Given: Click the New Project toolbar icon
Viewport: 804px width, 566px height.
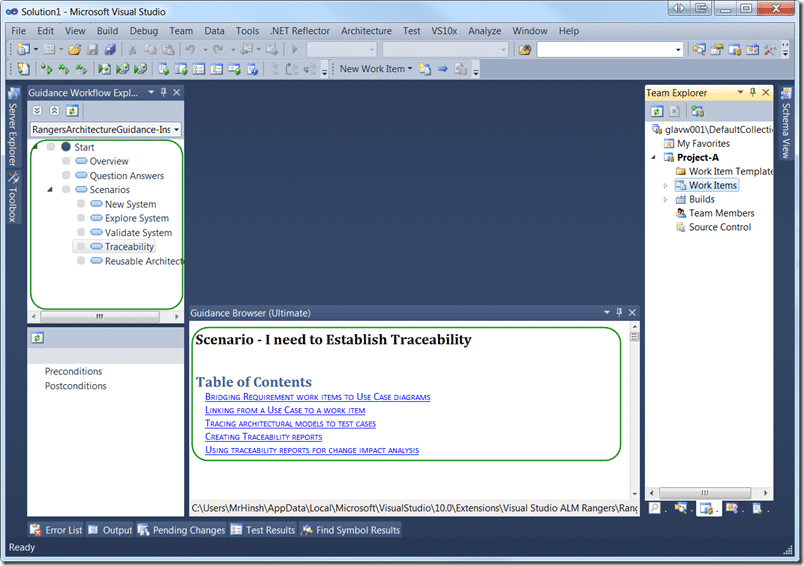Looking at the screenshot, I should pyautogui.click(x=24, y=50).
